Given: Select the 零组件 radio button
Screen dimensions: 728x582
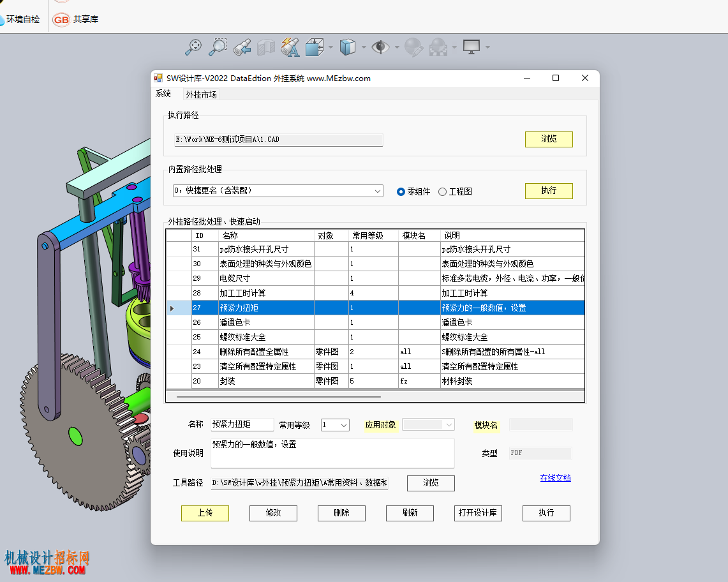Looking at the screenshot, I should (401, 192).
